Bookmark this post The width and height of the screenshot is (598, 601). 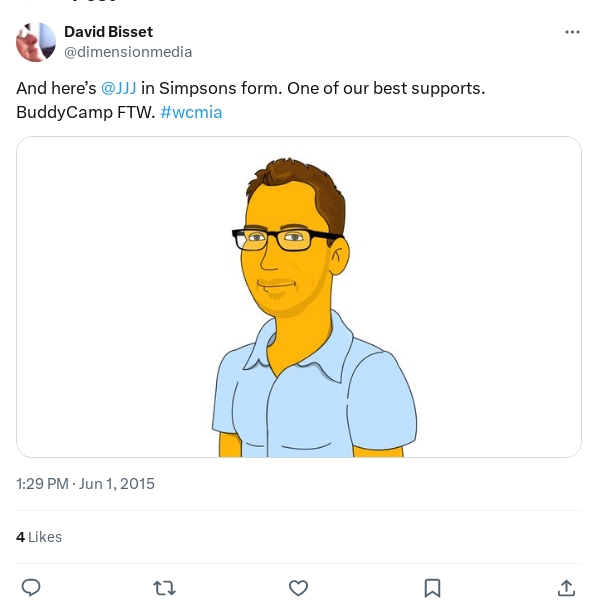point(432,588)
